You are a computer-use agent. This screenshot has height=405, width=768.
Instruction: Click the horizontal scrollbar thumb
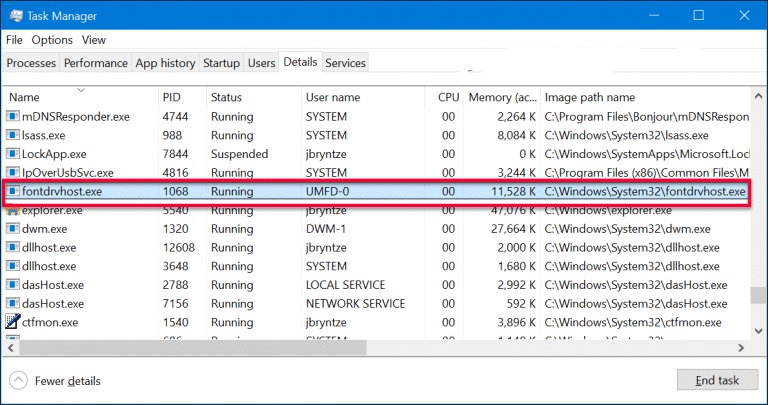point(193,348)
